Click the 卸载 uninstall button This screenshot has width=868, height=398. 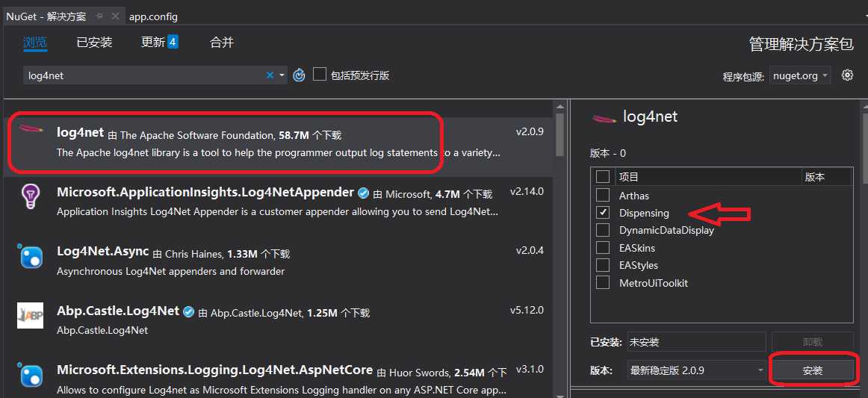813,342
